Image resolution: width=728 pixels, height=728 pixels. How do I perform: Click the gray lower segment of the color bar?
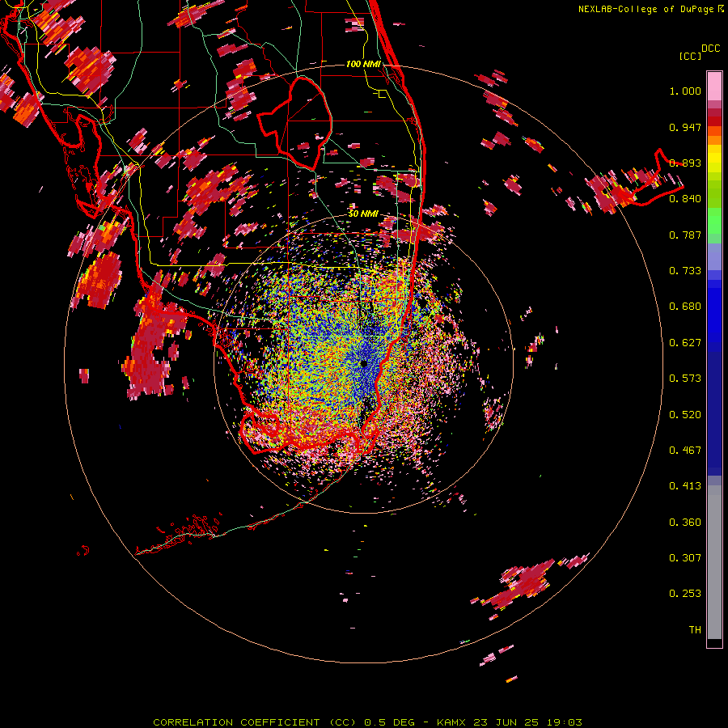714,562
